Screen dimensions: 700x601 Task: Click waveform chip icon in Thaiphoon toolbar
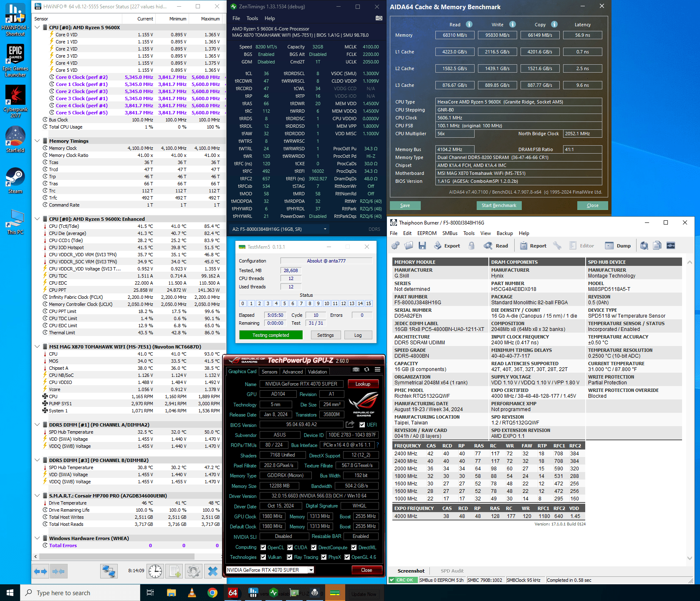(671, 246)
